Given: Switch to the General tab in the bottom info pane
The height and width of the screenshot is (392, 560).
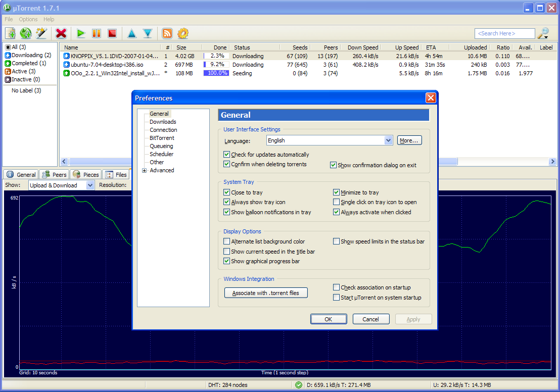Looking at the screenshot, I should 21,175.
